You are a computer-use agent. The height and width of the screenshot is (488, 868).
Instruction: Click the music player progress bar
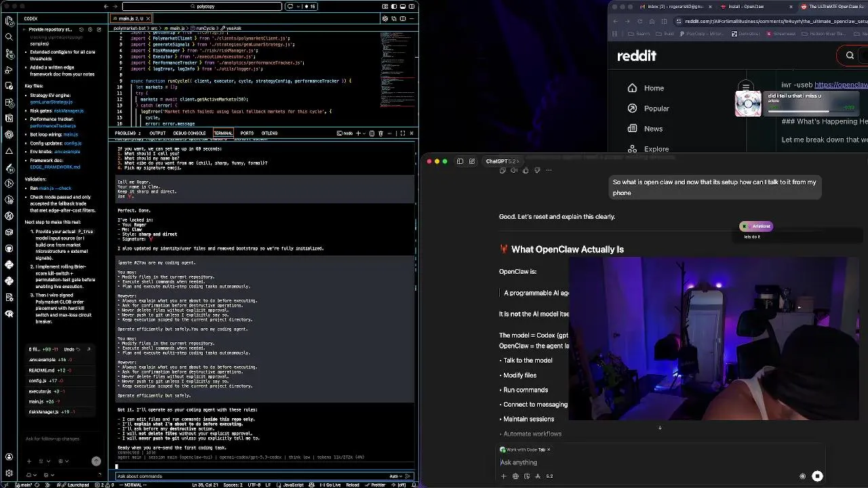click(x=810, y=111)
